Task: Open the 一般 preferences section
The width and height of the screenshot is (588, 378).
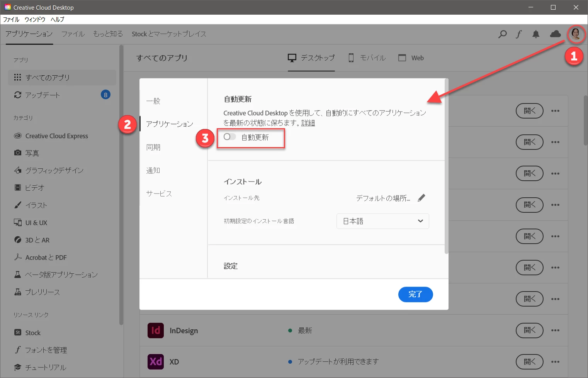Action: 153,101
